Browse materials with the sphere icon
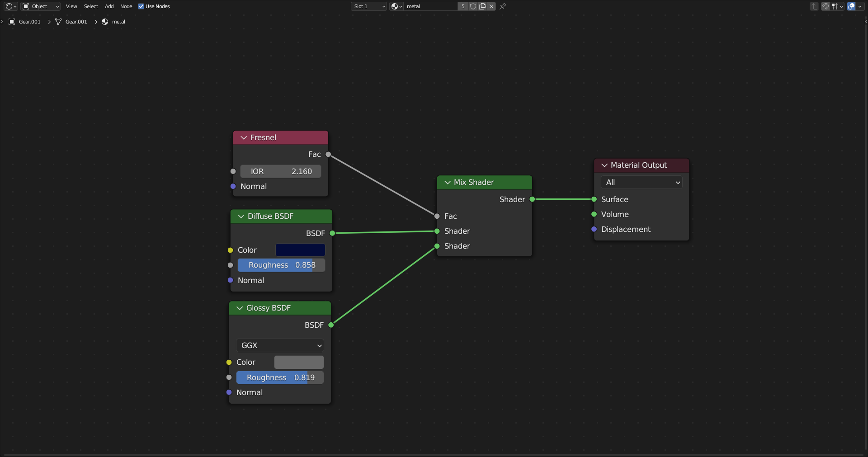 click(x=396, y=6)
